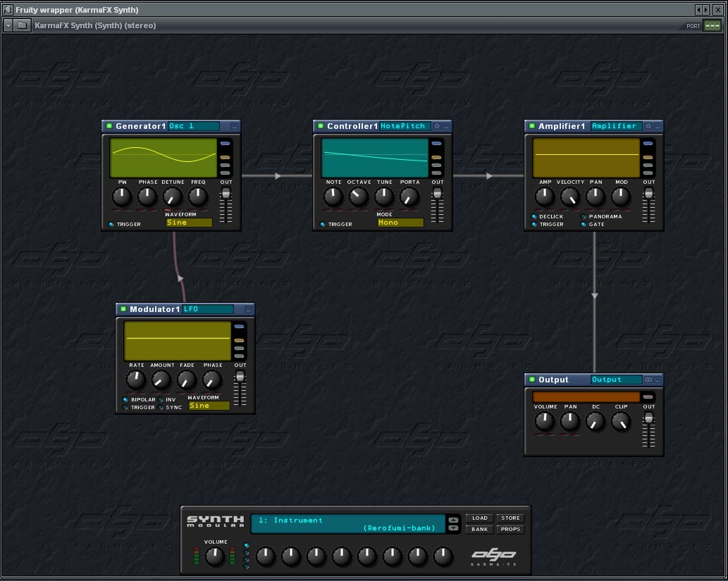Enable SYNC on Modulator1
728x581 pixels.
coord(161,408)
